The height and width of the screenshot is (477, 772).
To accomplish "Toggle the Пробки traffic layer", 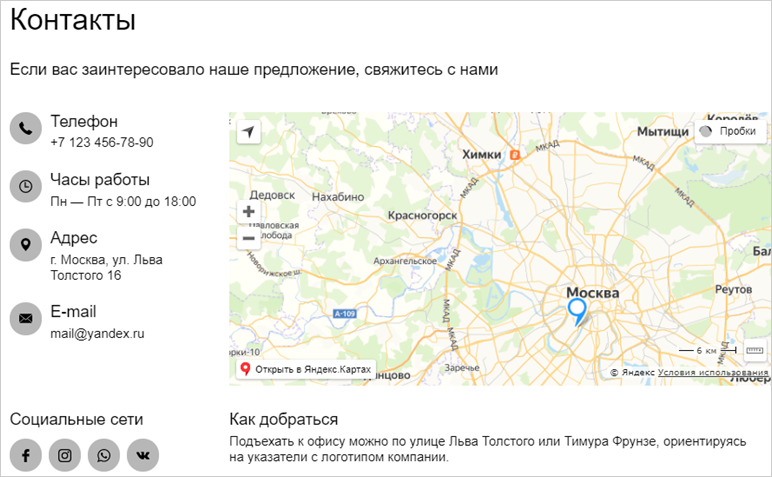I will pos(730,131).
